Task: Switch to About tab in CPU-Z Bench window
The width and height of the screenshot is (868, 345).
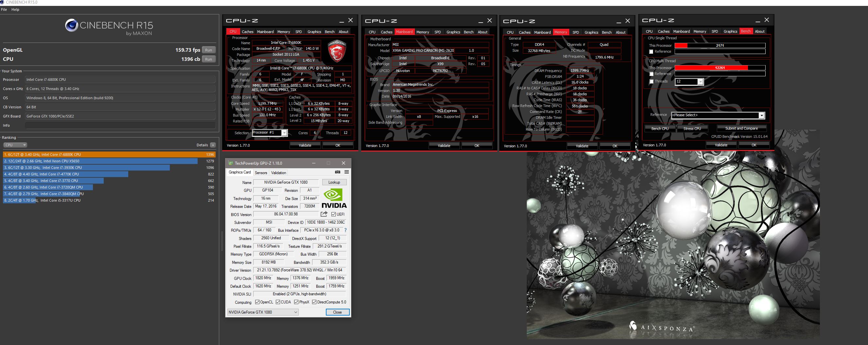Action: click(759, 31)
